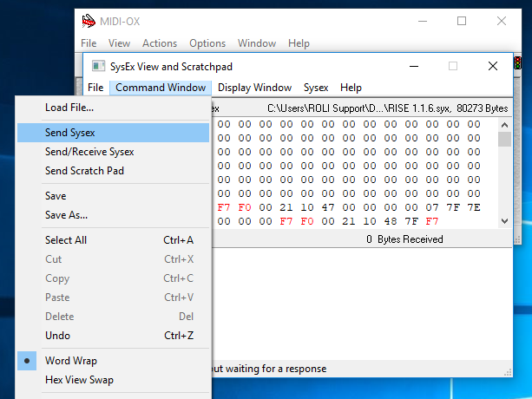Screen dimensions: 532x399
Task: Click Send/Receive Sysex entry
Action: tap(89, 152)
